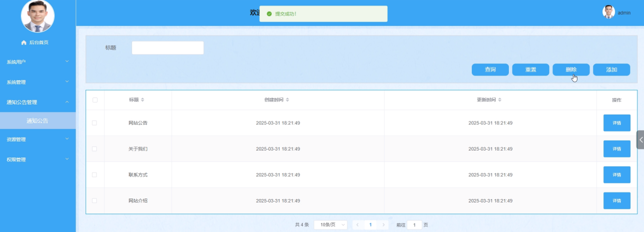The height and width of the screenshot is (232, 644).
Task: Open the 10条/页 page size dropdown
Action: (x=331, y=225)
